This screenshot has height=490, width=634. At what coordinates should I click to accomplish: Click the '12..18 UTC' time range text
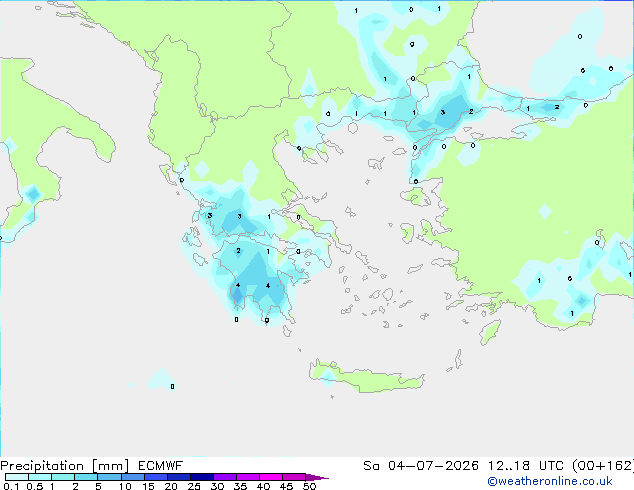526,466
